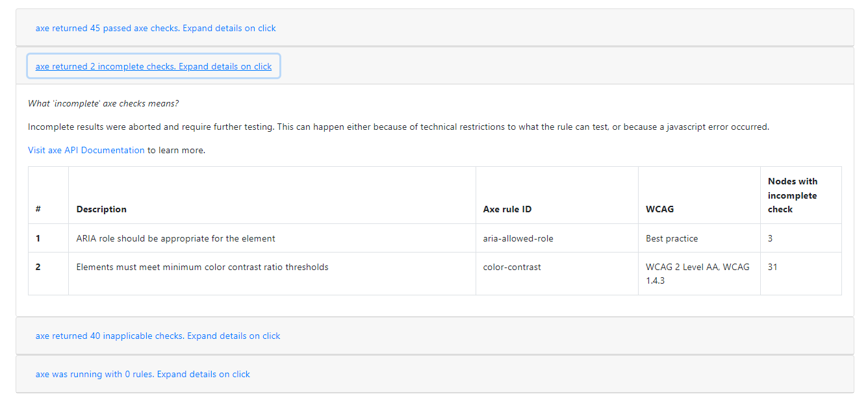The width and height of the screenshot is (868, 409).
Task: Click the node count 31 cell
Action: click(x=772, y=267)
